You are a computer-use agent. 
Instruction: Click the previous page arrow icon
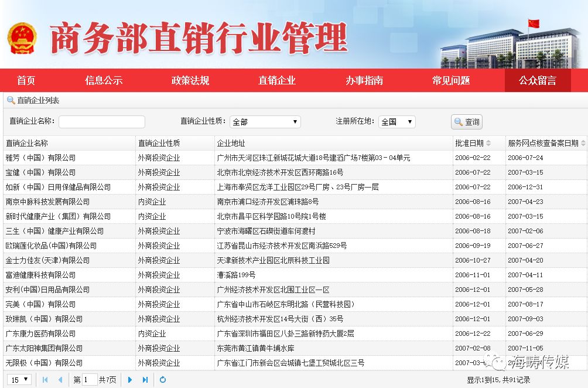(x=60, y=380)
